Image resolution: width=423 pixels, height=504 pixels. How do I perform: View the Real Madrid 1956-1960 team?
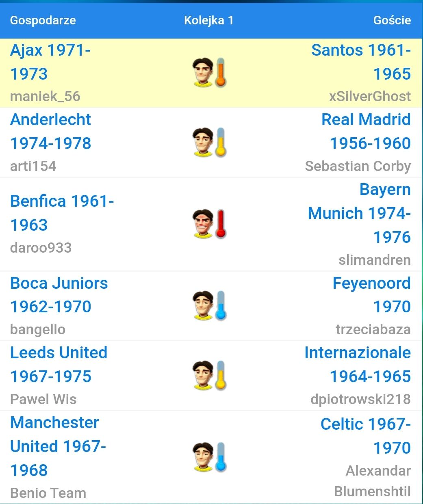pos(366,132)
